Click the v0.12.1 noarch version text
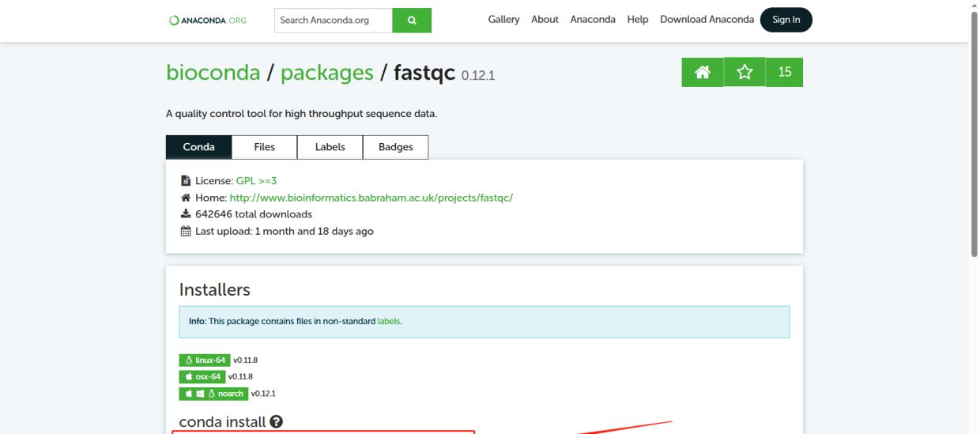Screen dimensions: 980x434 coord(263,394)
